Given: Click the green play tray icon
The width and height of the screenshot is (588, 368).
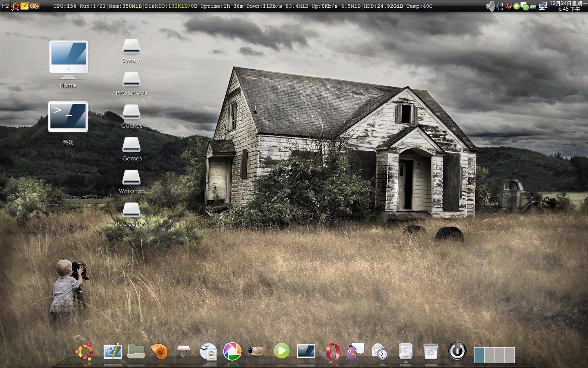Looking at the screenshot, I should click(517, 6).
